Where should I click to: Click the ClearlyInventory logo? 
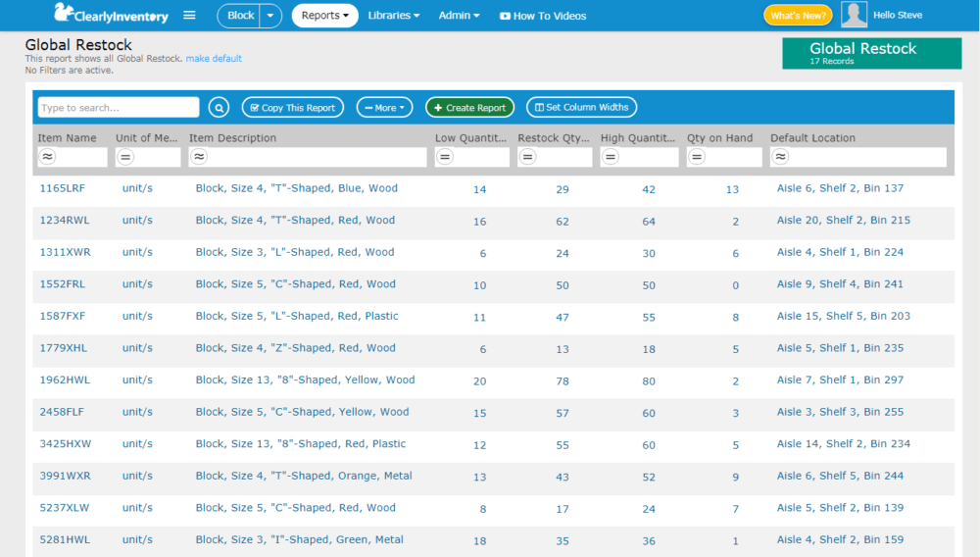(112, 14)
